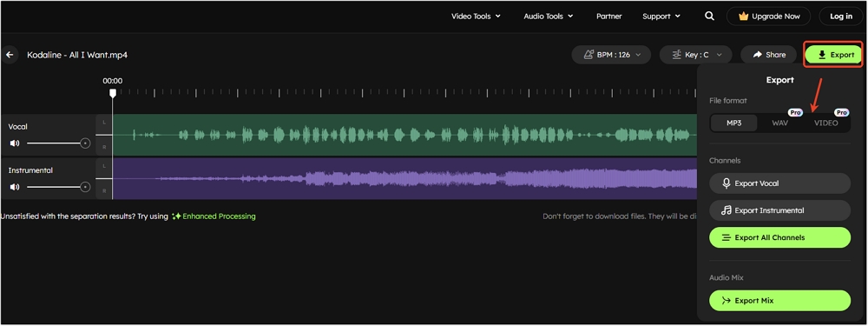Click the tuning icon beside Key : C

click(676, 55)
